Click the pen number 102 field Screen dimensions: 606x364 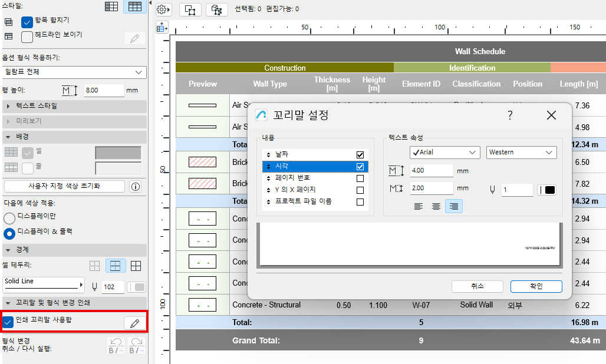tap(113, 287)
